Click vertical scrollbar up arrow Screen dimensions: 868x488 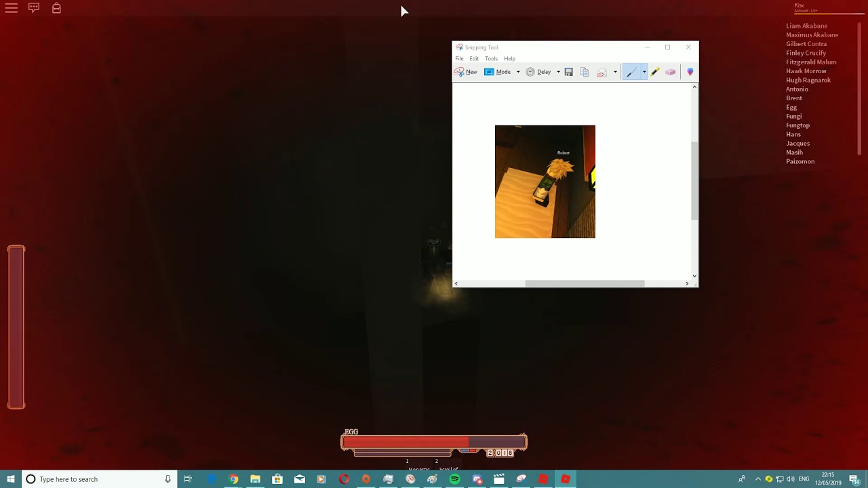click(694, 87)
